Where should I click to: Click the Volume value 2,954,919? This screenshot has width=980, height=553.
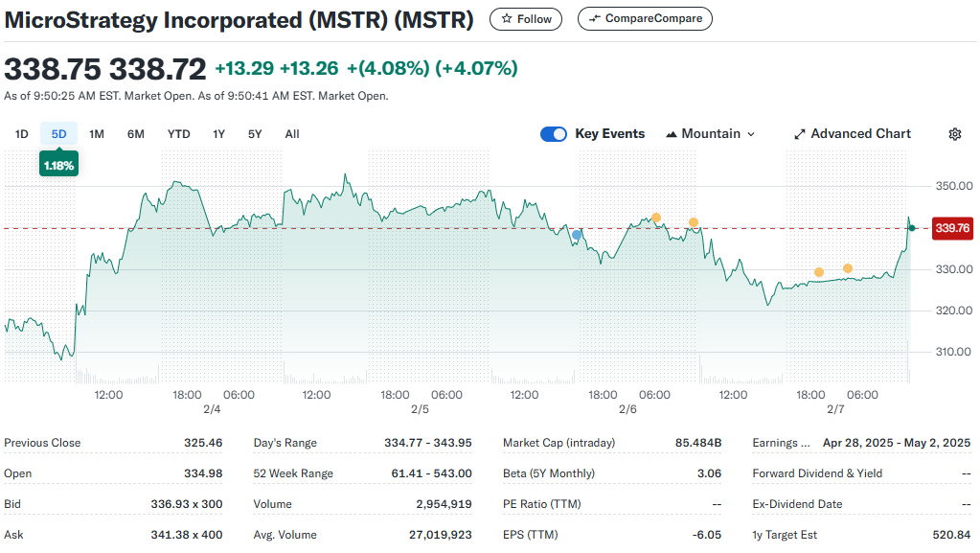[x=444, y=504]
